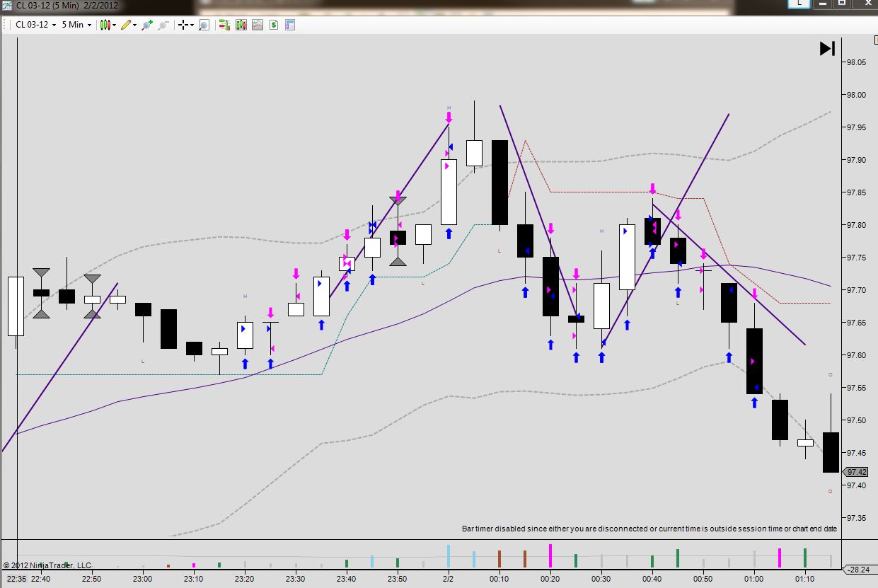Viewport: 878px width, 588px height.
Task: Click the last black candle at 01:15
Action: coord(831,452)
